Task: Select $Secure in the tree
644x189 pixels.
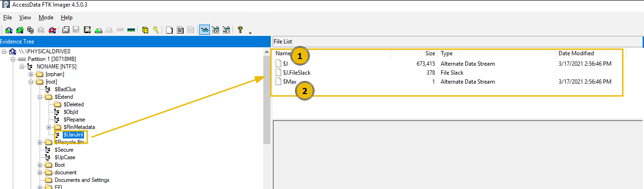Action: pos(64,150)
